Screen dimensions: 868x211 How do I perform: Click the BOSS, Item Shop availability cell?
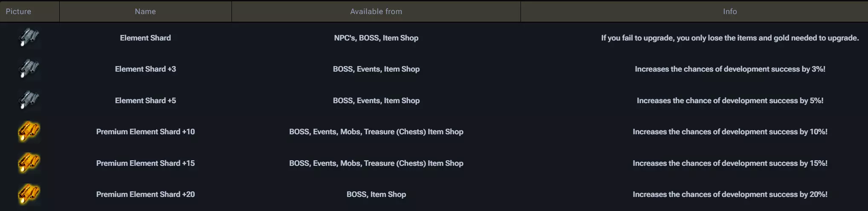pyautogui.click(x=376, y=194)
